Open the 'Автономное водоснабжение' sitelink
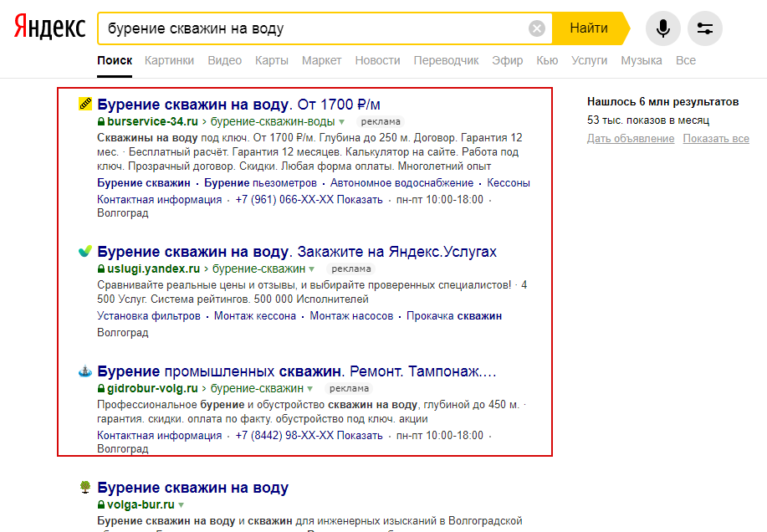Viewport: 767px width, 532px height. pos(401,183)
